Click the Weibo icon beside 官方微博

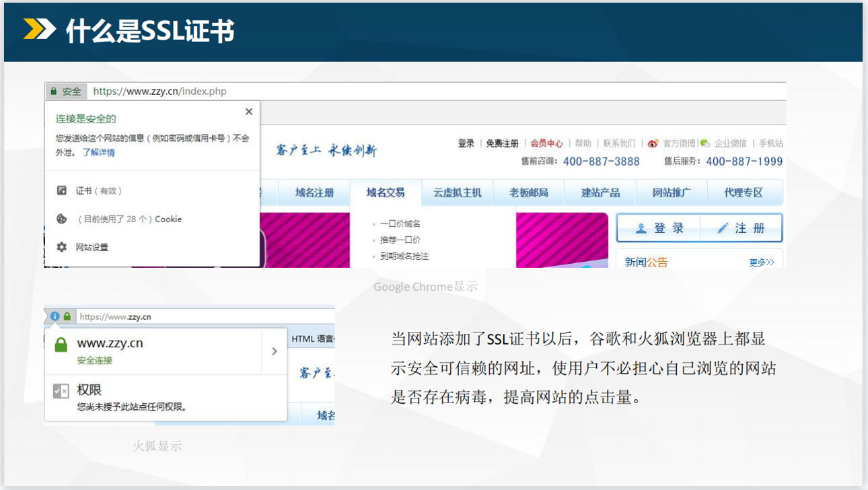652,143
